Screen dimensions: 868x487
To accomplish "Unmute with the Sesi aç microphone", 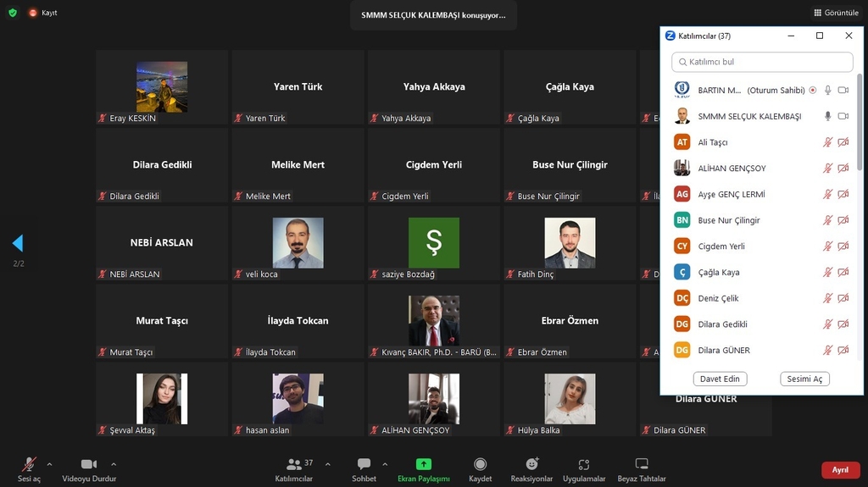I will coord(29,469).
